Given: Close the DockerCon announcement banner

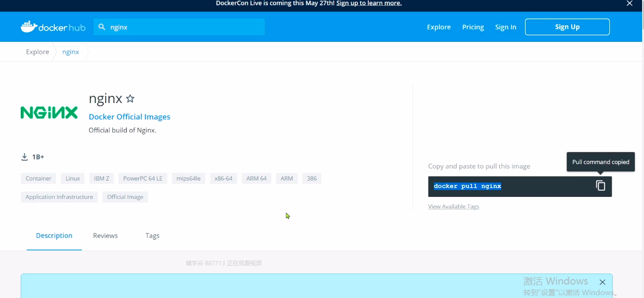Looking at the screenshot, I should [x=630, y=3].
